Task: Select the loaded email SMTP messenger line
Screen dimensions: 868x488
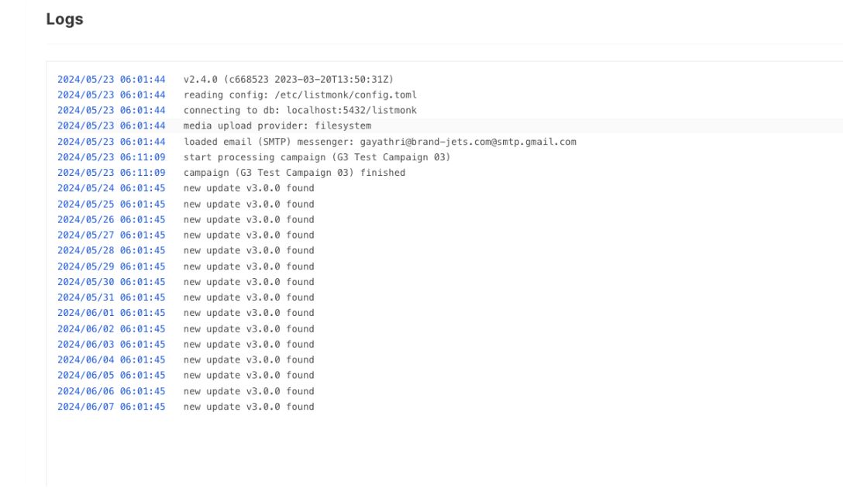Action: pos(380,142)
